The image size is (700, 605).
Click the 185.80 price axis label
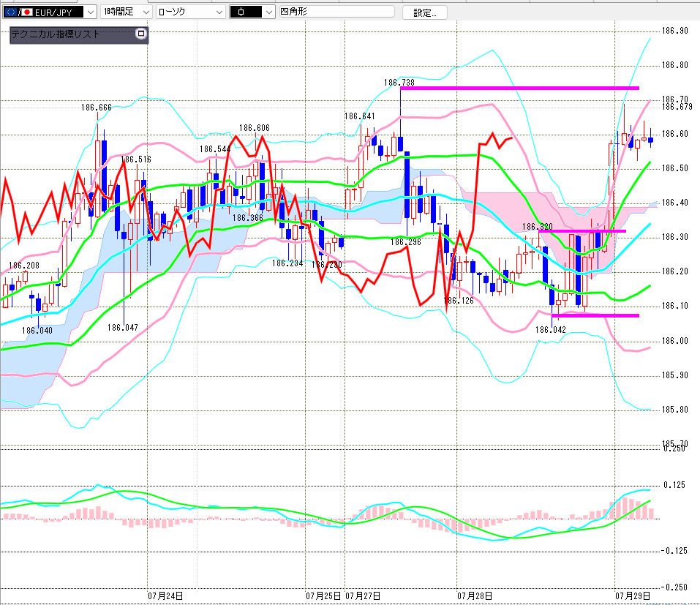[x=674, y=410]
